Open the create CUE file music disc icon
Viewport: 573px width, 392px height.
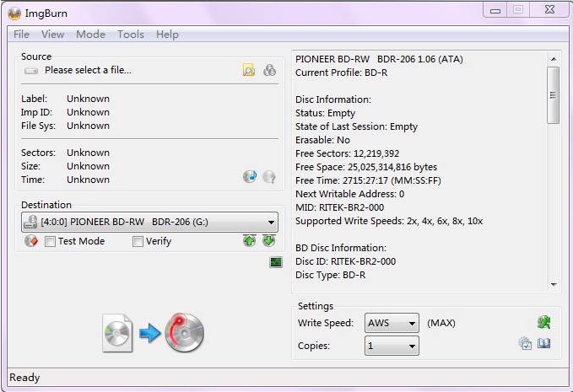click(250, 177)
